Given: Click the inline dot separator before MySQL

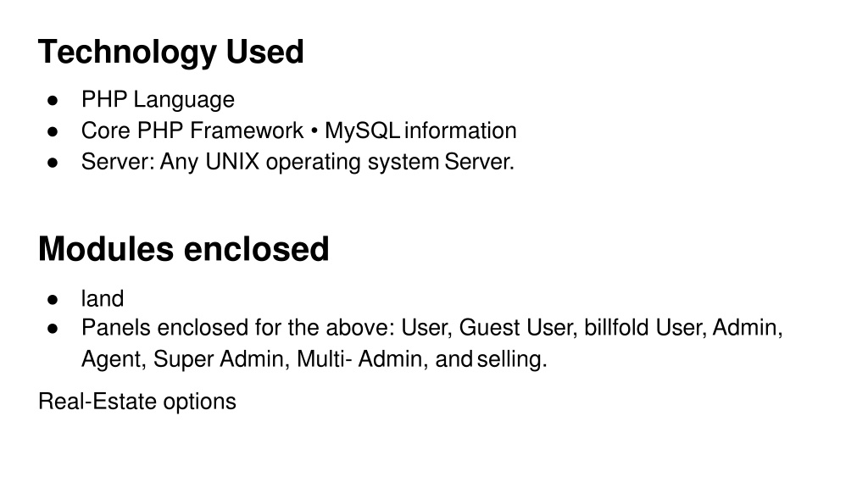Looking at the screenshot, I should 314,131.
